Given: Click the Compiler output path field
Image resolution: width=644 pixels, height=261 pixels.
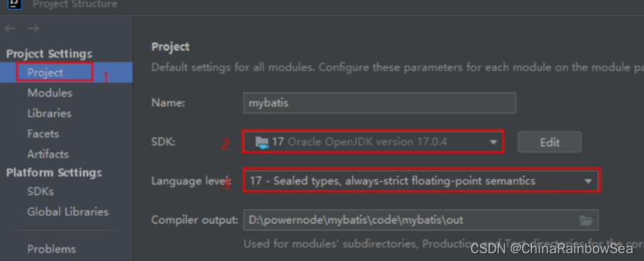Looking at the screenshot, I should tap(421, 220).
